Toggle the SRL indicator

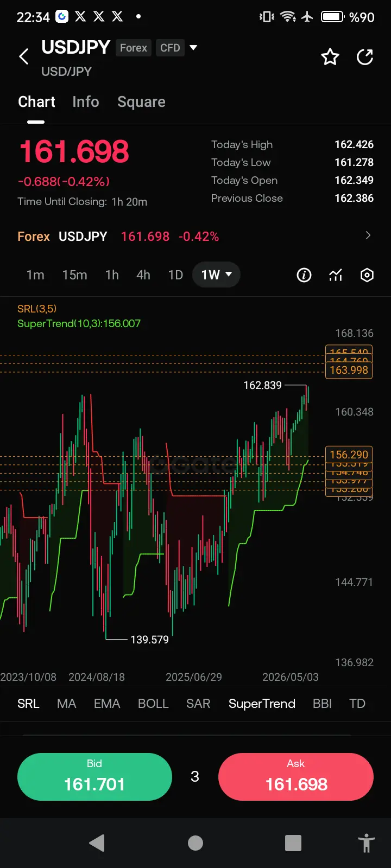(x=28, y=704)
